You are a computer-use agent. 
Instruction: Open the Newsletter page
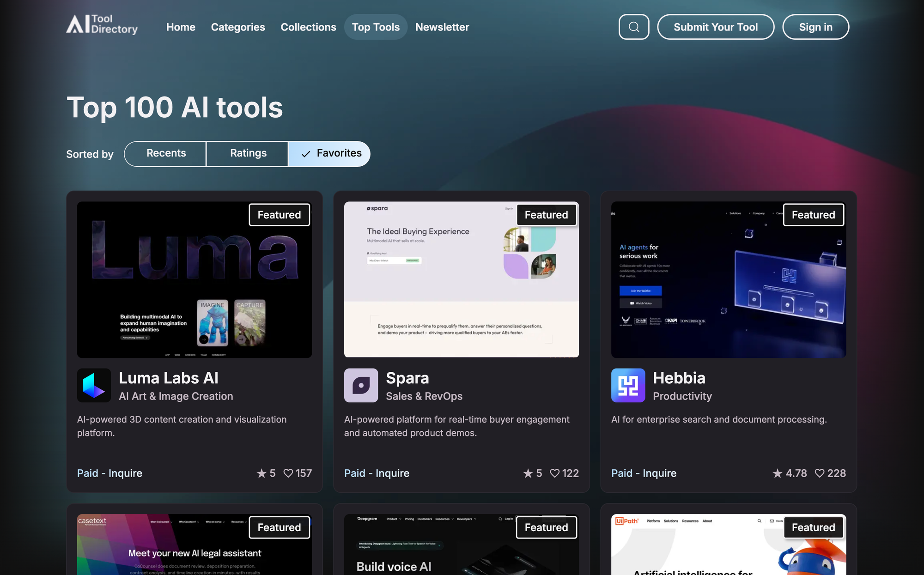coord(442,27)
